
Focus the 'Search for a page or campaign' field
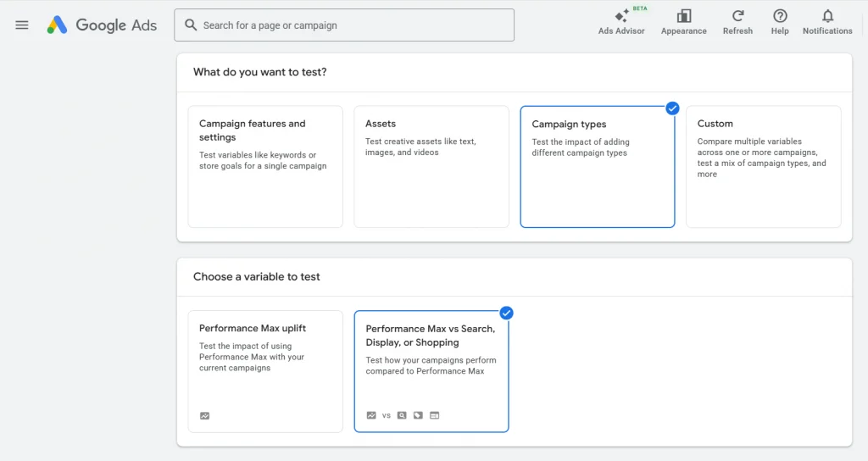coord(344,25)
